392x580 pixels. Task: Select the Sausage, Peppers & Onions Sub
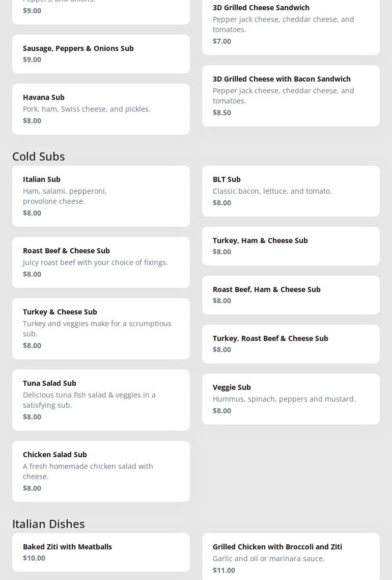pos(101,54)
